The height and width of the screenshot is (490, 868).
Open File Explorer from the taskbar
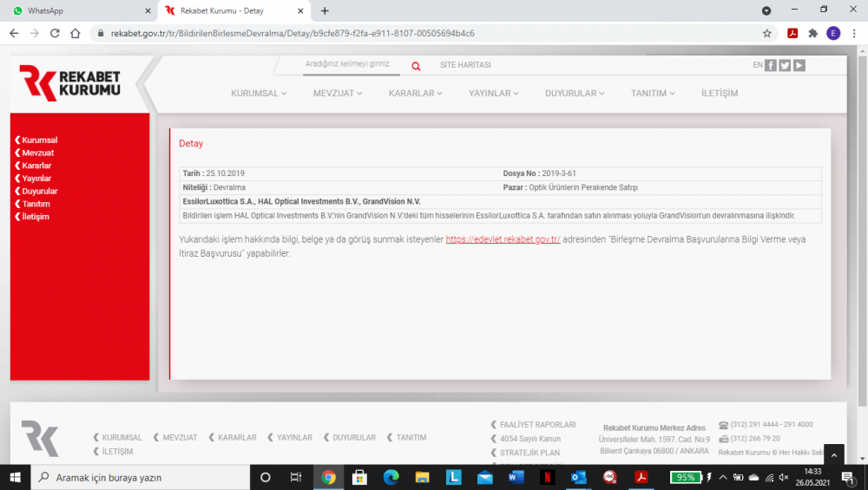423,477
